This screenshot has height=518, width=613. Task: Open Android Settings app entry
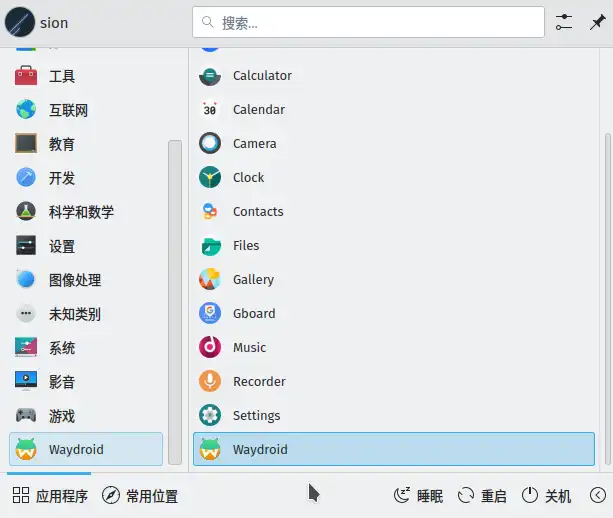(x=256, y=416)
